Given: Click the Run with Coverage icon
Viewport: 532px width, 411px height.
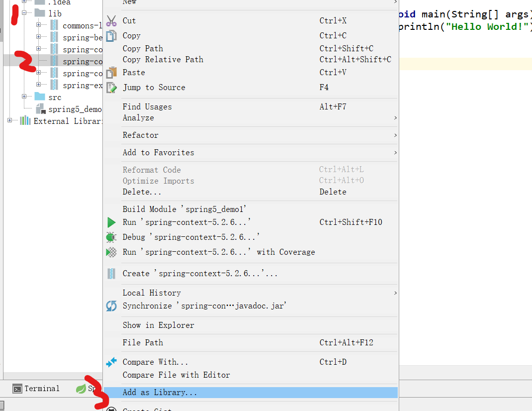Looking at the screenshot, I should [x=111, y=252].
